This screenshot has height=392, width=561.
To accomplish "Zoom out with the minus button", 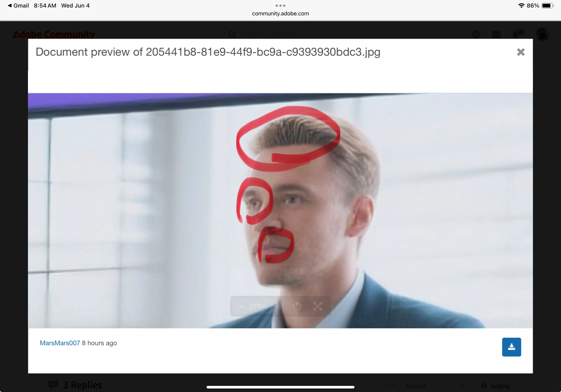I will [240, 306].
